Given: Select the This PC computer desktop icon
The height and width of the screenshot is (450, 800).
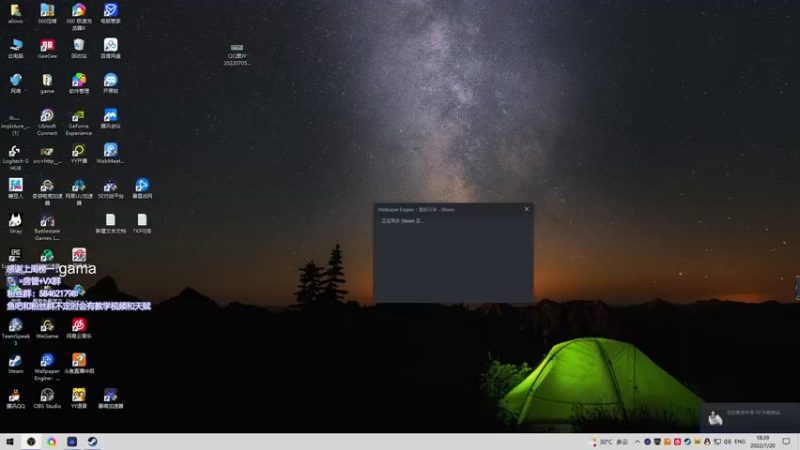Looking at the screenshot, I should pos(15,48).
